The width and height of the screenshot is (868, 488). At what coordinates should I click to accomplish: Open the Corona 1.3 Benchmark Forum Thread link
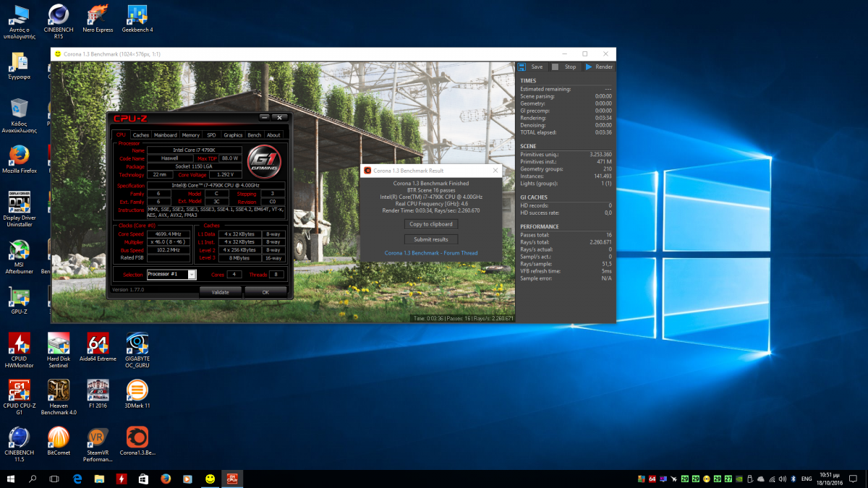click(431, 253)
